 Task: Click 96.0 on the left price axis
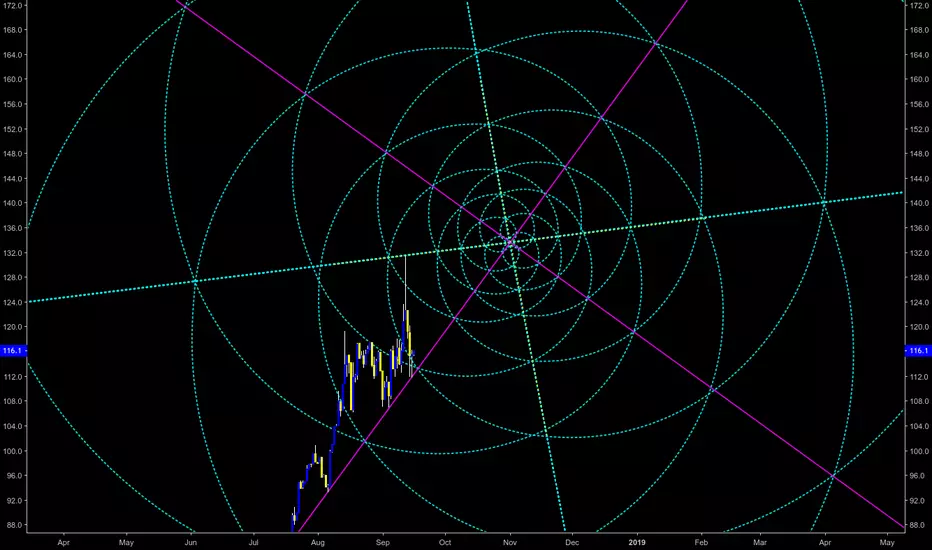coord(13,476)
